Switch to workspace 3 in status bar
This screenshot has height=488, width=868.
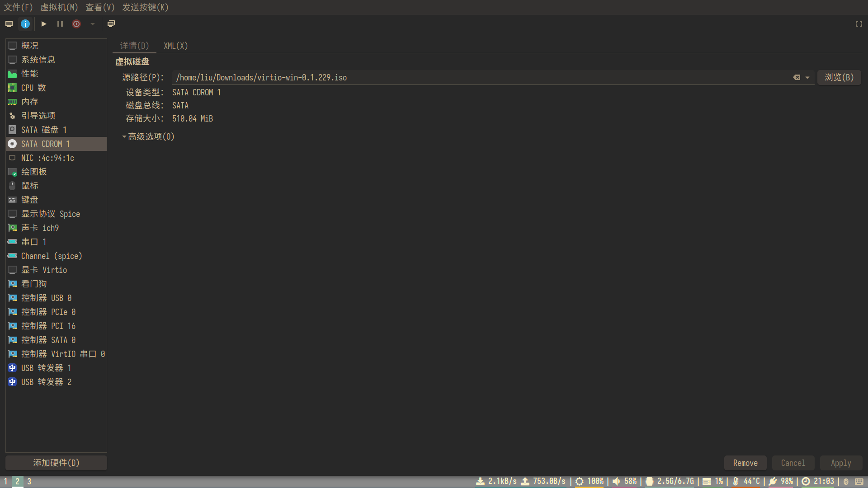(x=29, y=481)
